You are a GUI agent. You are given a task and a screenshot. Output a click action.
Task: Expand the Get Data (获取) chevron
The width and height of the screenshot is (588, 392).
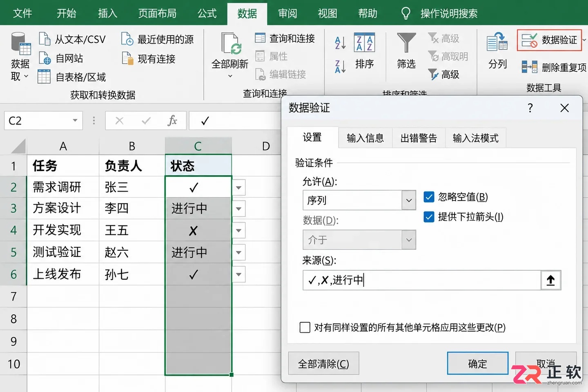click(x=26, y=76)
